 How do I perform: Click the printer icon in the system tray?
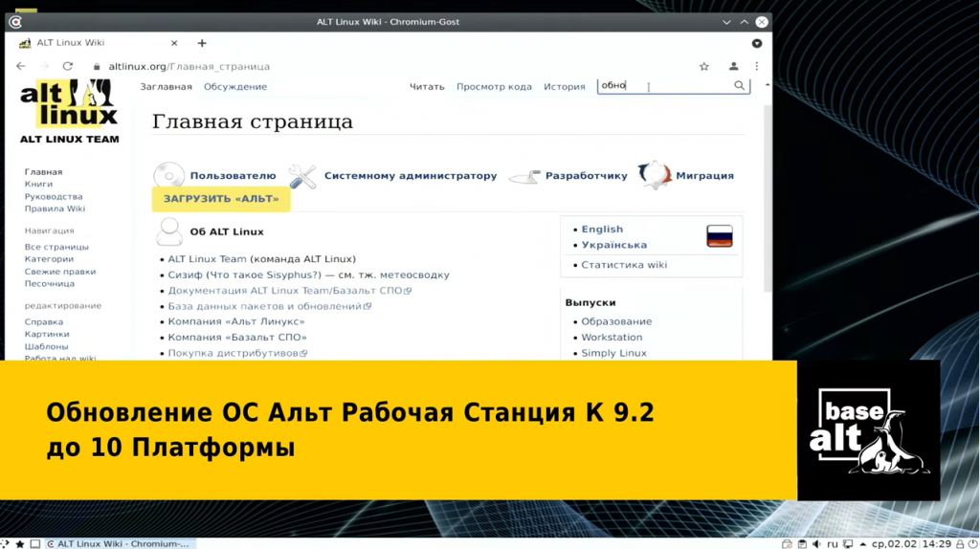pos(787,544)
